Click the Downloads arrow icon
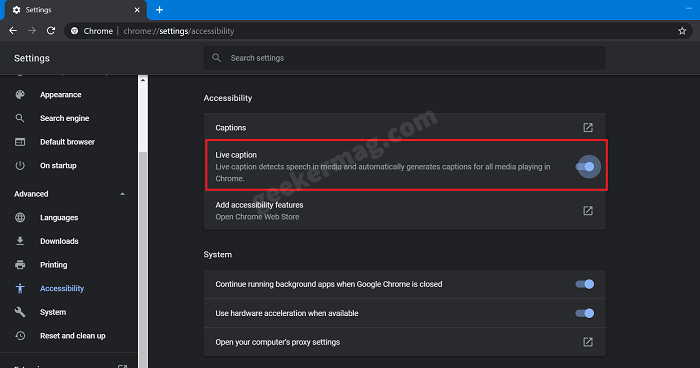The width and height of the screenshot is (700, 368). click(20, 241)
